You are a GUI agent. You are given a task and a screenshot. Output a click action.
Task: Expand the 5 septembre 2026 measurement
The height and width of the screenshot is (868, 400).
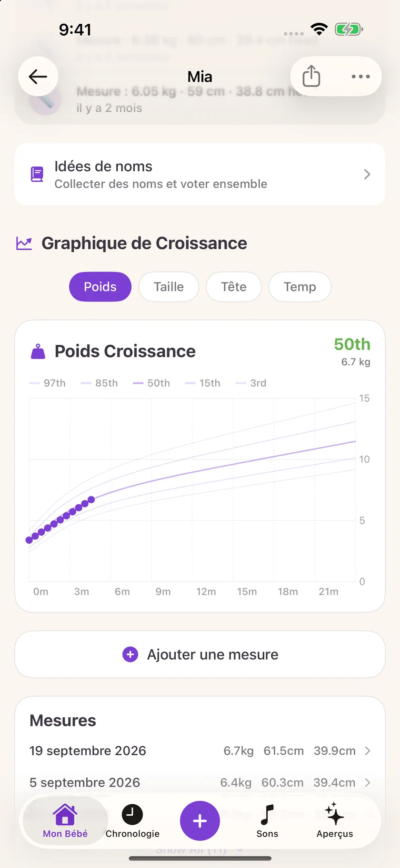[x=200, y=782]
